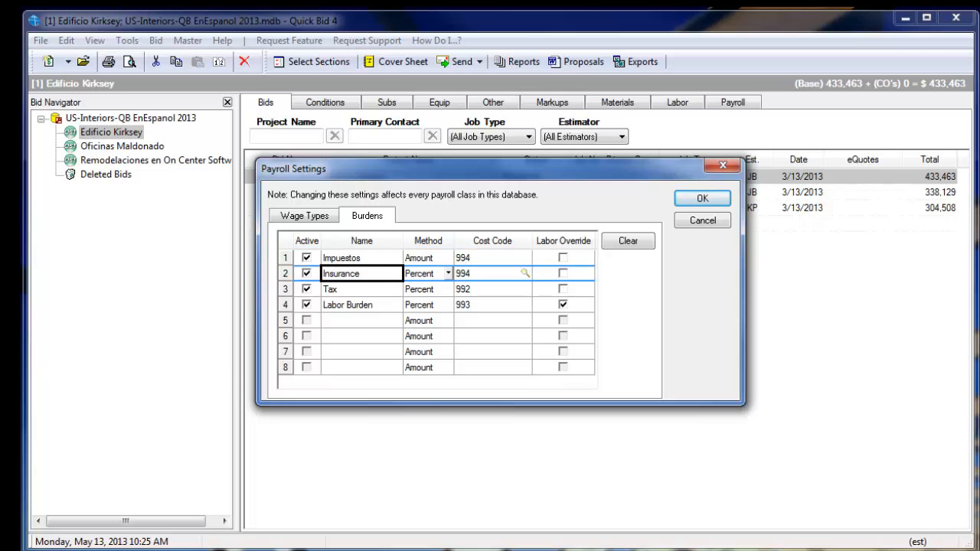Select US-Interiors-QB EnEspanol 2013 database node
This screenshot has width=980, height=551.
pyautogui.click(x=130, y=118)
